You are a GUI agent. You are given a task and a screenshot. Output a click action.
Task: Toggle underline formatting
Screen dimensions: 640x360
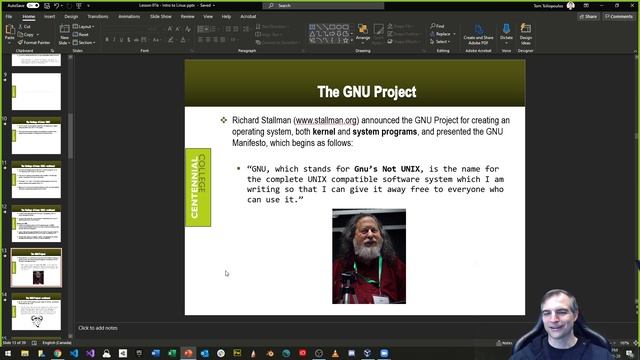(x=122, y=40)
